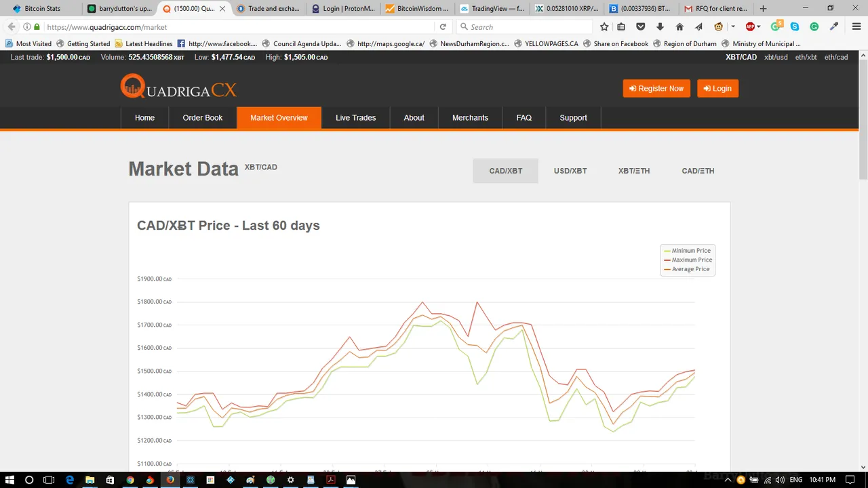Open the Action Center notifications icon
This screenshot has height=488, width=868.
pyautogui.click(x=850, y=480)
